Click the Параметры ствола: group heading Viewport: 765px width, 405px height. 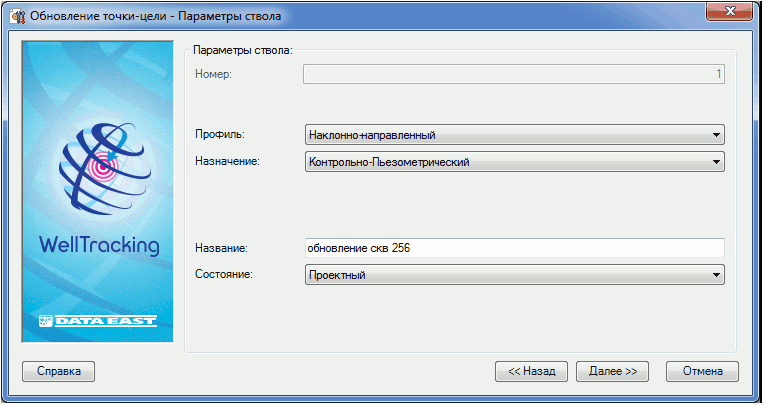point(241,49)
